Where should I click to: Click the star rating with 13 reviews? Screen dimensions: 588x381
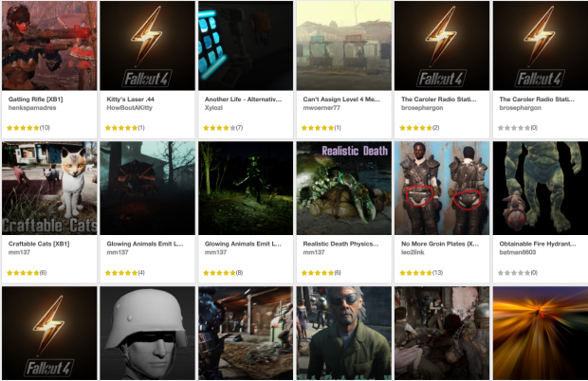tap(421, 273)
